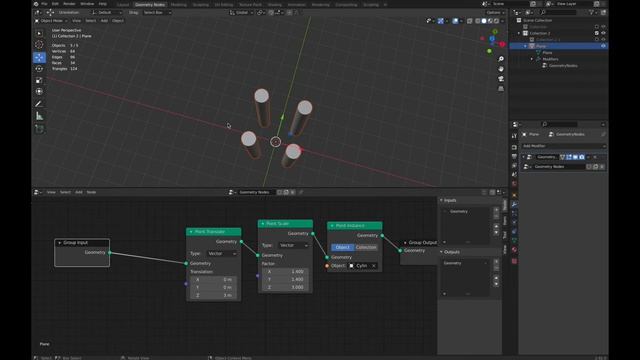Click the outliner filter funnel icon
This screenshot has height=360, width=640.
(591, 13)
